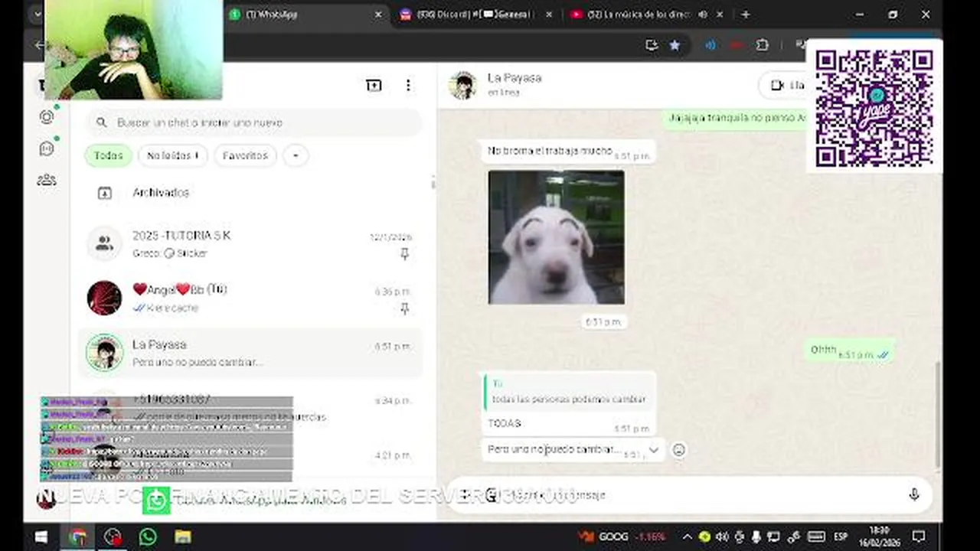
Task: Open the Channels icon in WhatsApp sidebar
Action: point(47,148)
